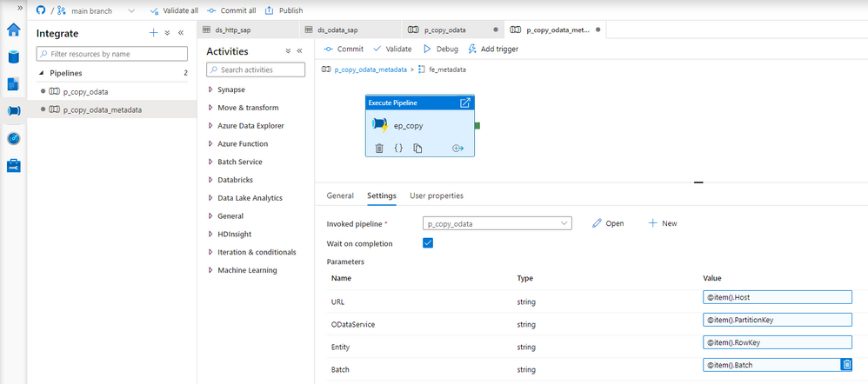
Task: Click New pipeline button
Action: point(663,223)
